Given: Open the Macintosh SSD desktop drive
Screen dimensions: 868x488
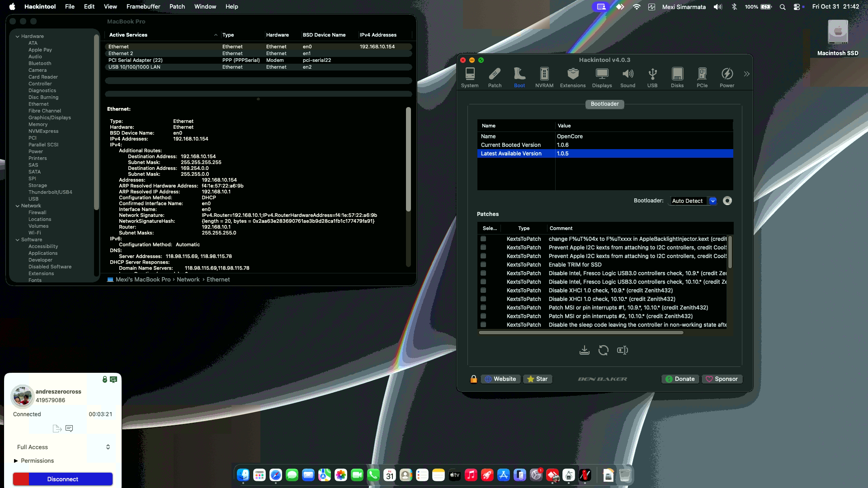Looking at the screenshot, I should pyautogui.click(x=838, y=38).
